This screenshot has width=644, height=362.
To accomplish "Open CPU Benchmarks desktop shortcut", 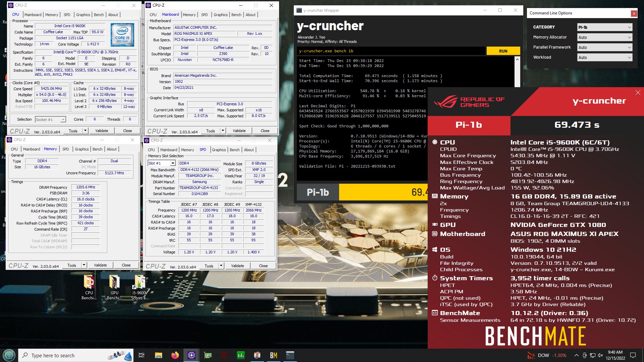I will [x=89, y=287].
